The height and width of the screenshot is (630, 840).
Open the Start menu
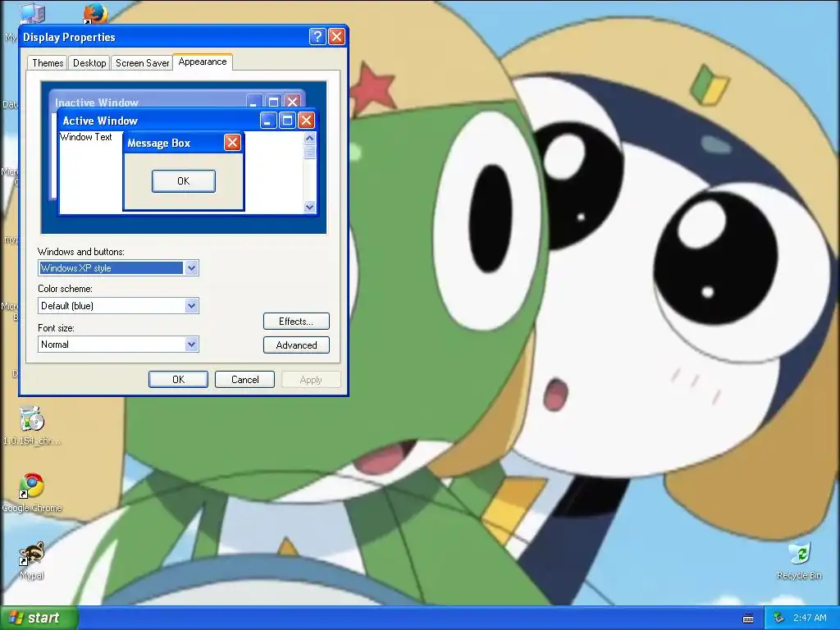(x=39, y=618)
